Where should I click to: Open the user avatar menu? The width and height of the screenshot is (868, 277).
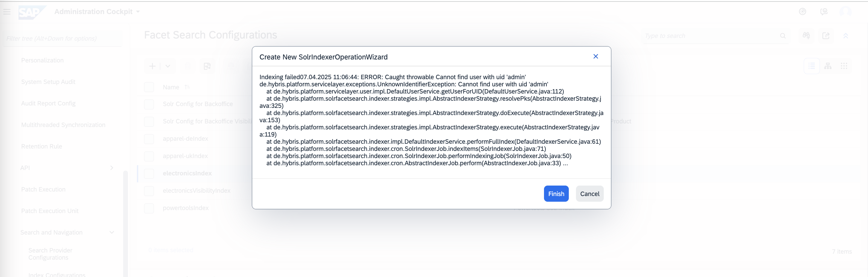[845, 12]
